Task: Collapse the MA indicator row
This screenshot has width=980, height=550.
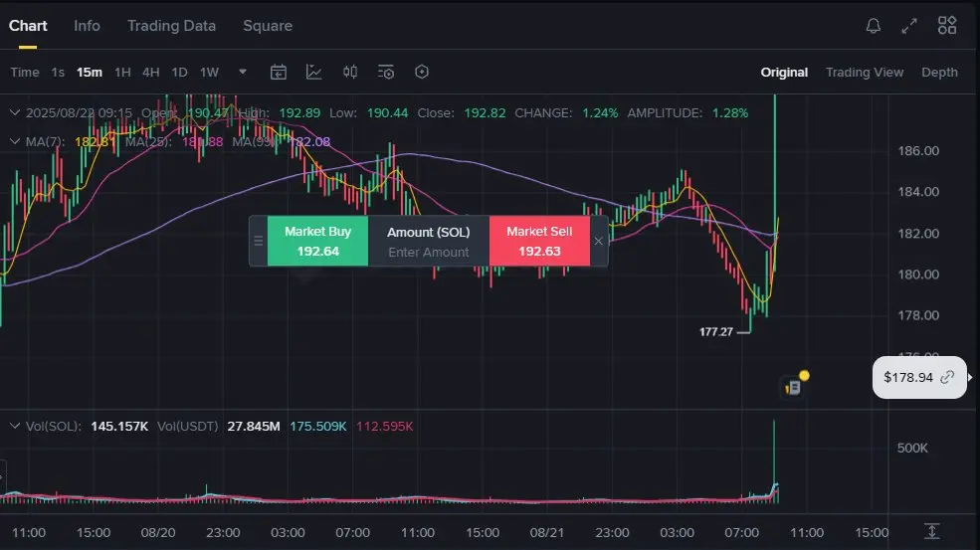Action: 14,141
